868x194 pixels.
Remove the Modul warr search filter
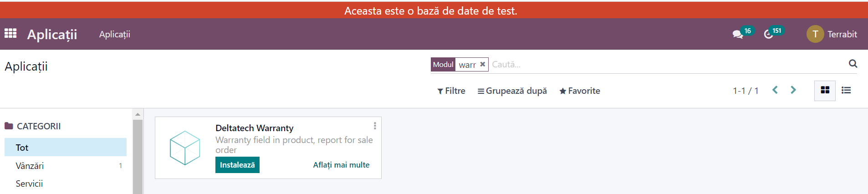pos(483,64)
